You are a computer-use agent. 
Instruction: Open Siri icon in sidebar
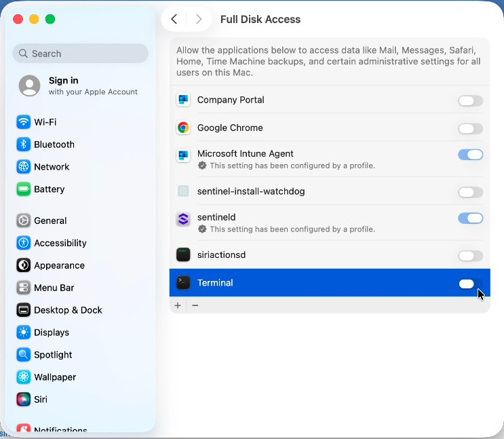click(24, 400)
